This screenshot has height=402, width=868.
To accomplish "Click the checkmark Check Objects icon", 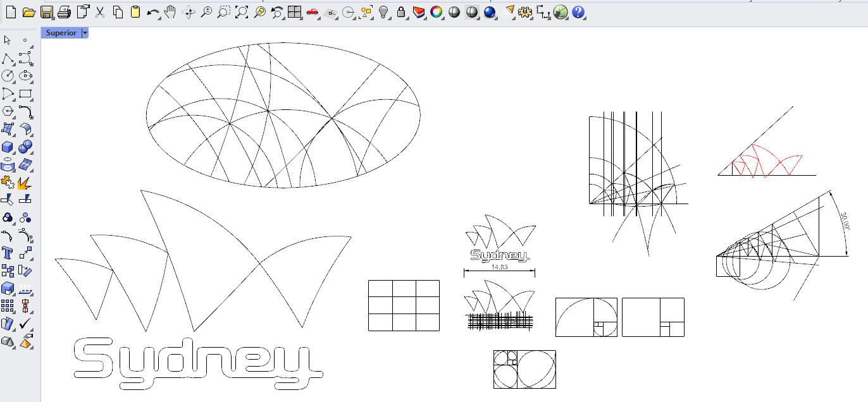I will [25, 324].
